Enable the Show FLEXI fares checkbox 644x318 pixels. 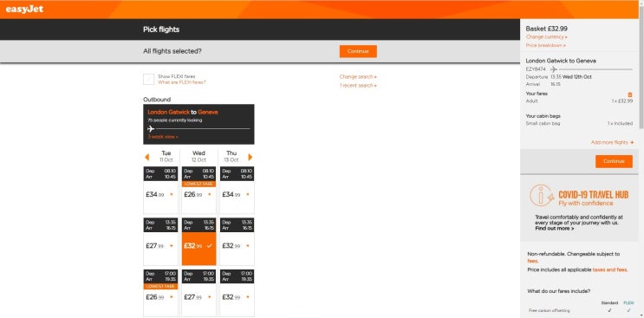click(x=149, y=79)
